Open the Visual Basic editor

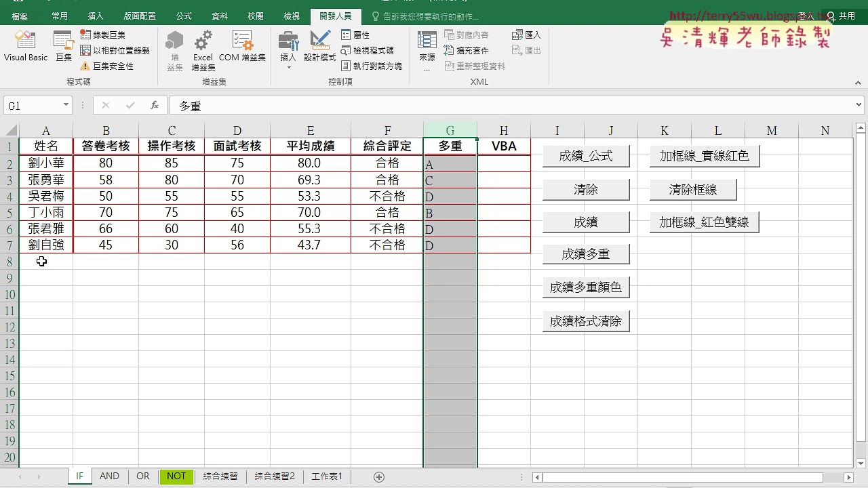pos(25,47)
